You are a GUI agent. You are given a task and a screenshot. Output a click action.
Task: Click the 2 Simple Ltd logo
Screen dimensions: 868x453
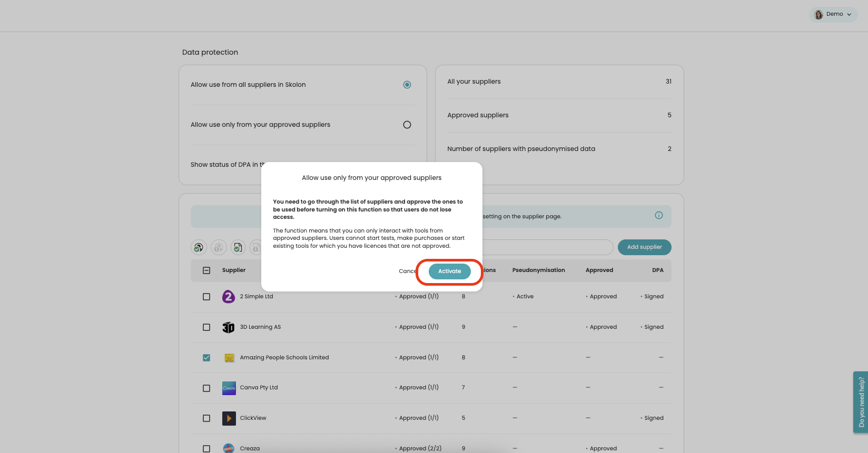229,297
